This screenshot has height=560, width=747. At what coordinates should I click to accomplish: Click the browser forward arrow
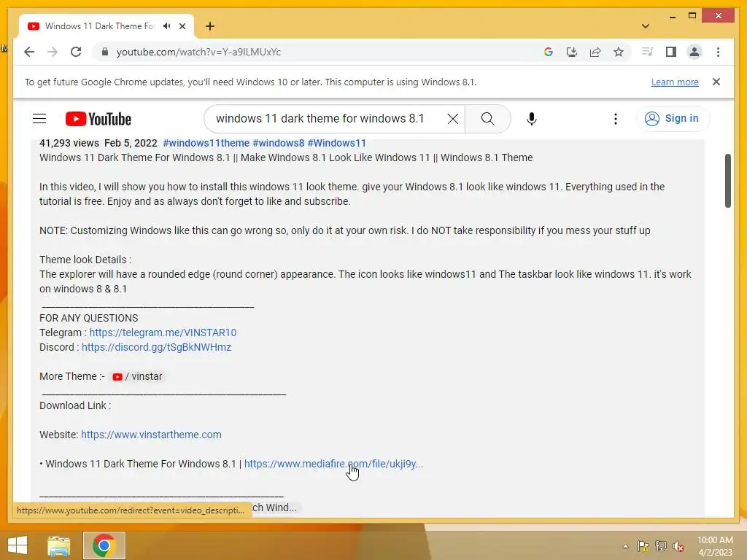coord(53,52)
